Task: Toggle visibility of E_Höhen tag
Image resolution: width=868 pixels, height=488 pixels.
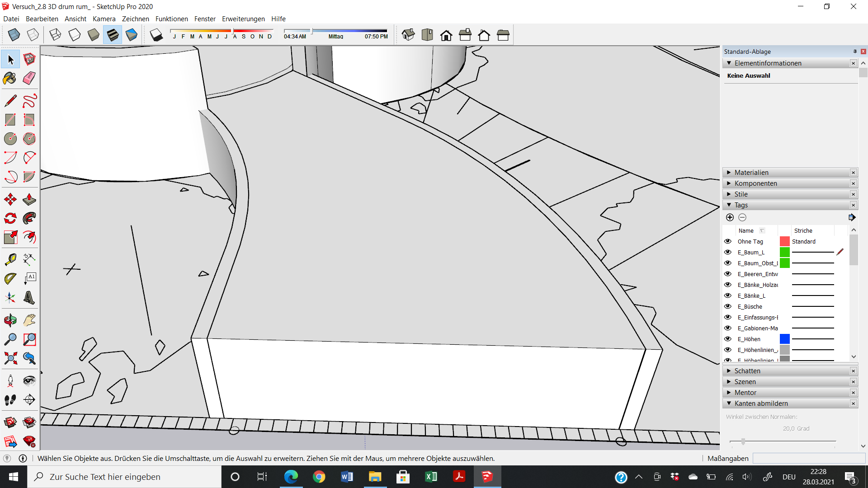Action: click(x=728, y=339)
